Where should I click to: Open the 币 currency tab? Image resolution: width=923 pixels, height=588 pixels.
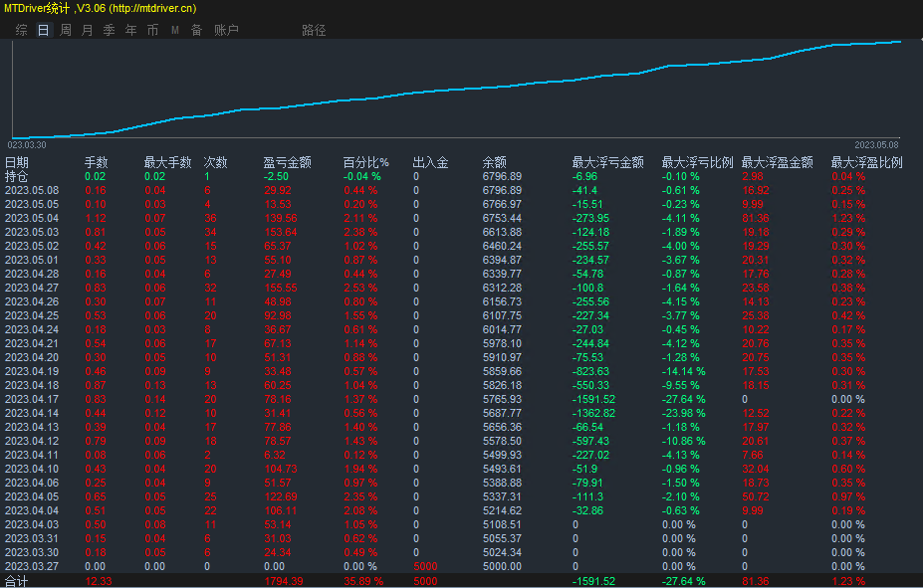(x=152, y=30)
